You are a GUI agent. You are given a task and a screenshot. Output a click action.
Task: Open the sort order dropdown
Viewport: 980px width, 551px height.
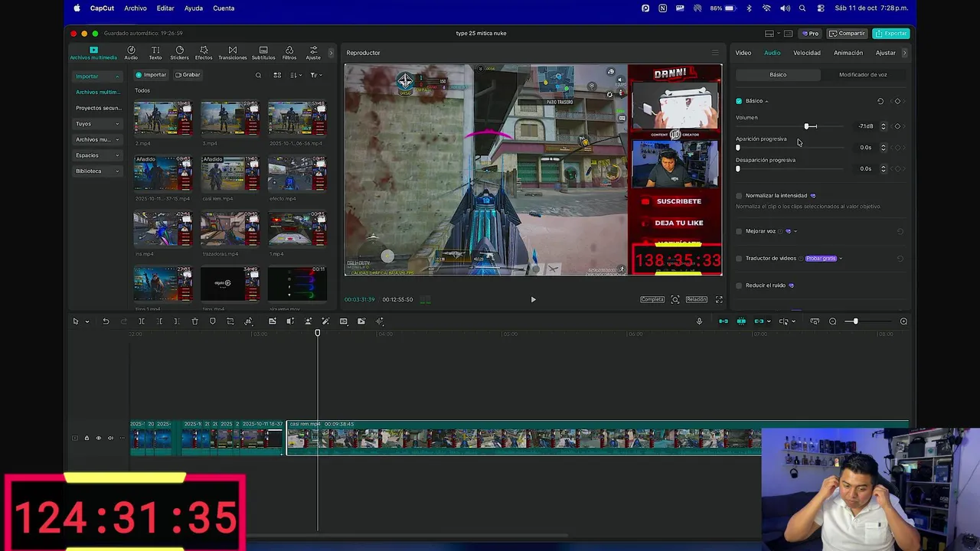(x=296, y=75)
